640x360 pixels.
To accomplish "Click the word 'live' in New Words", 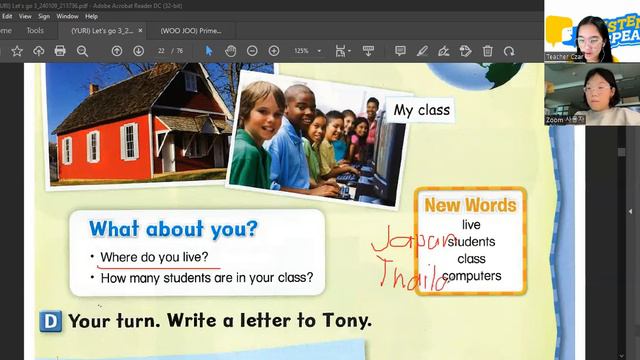I will pyautogui.click(x=471, y=225).
